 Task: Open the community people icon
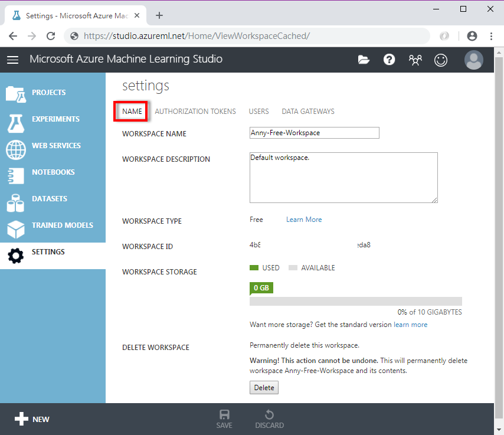point(415,60)
